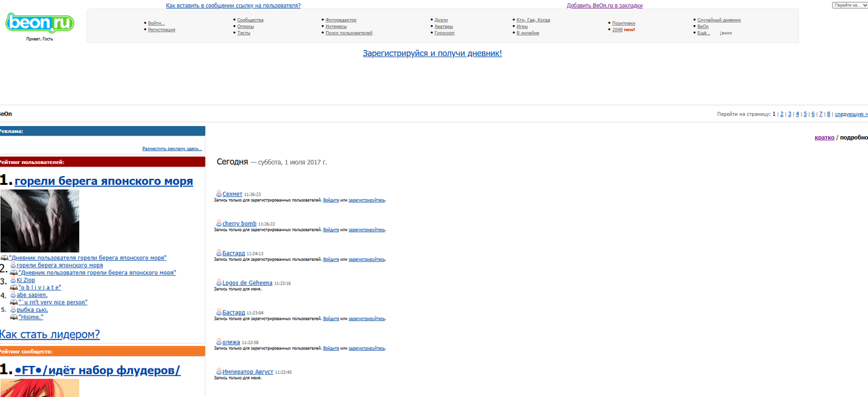Click the beon.ru logo
The height and width of the screenshot is (397, 868).
(39, 23)
